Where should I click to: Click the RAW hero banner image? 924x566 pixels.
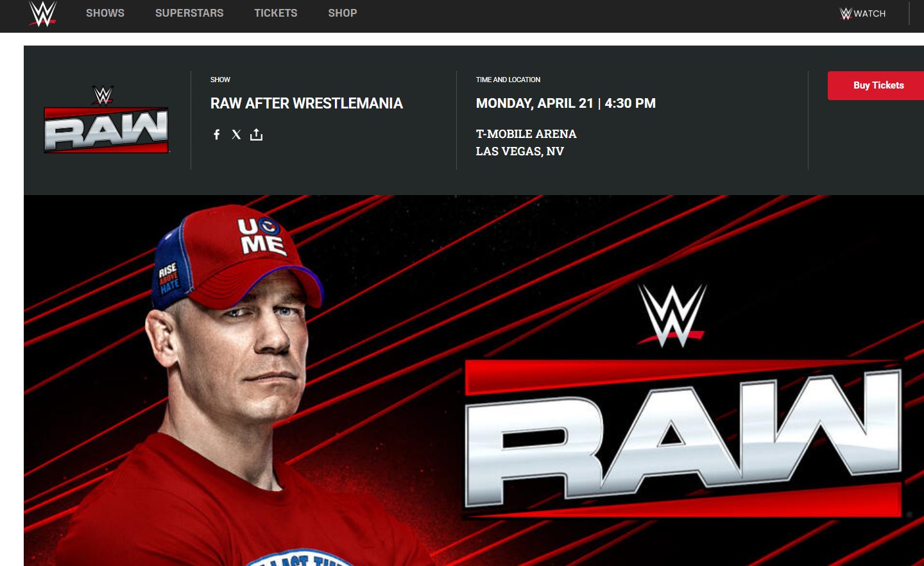coord(474,381)
